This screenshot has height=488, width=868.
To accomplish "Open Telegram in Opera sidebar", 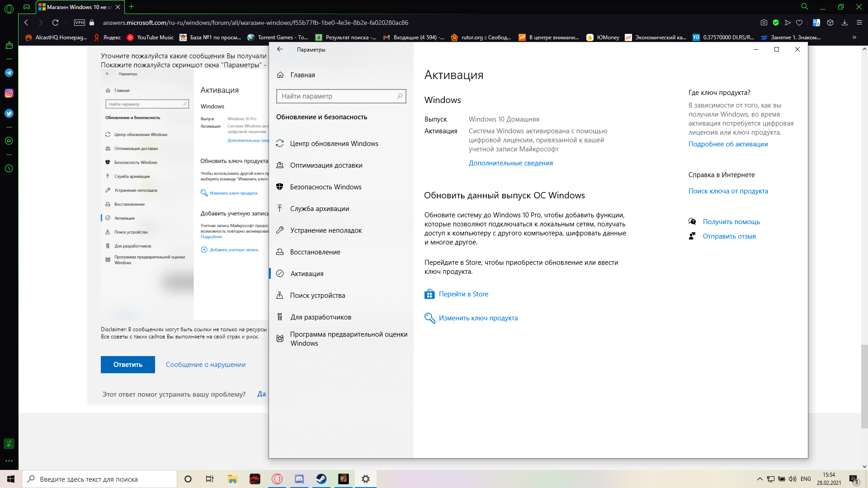I will point(9,73).
